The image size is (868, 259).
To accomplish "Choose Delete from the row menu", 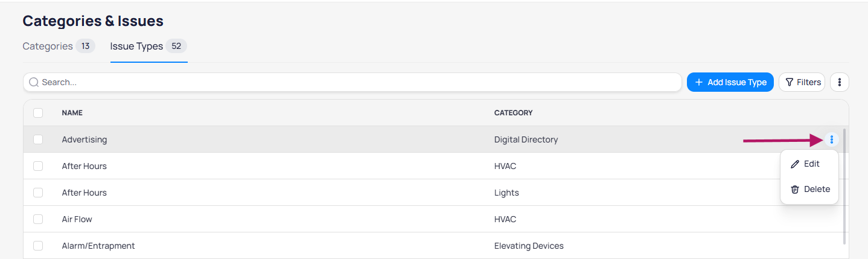I will [817, 190].
